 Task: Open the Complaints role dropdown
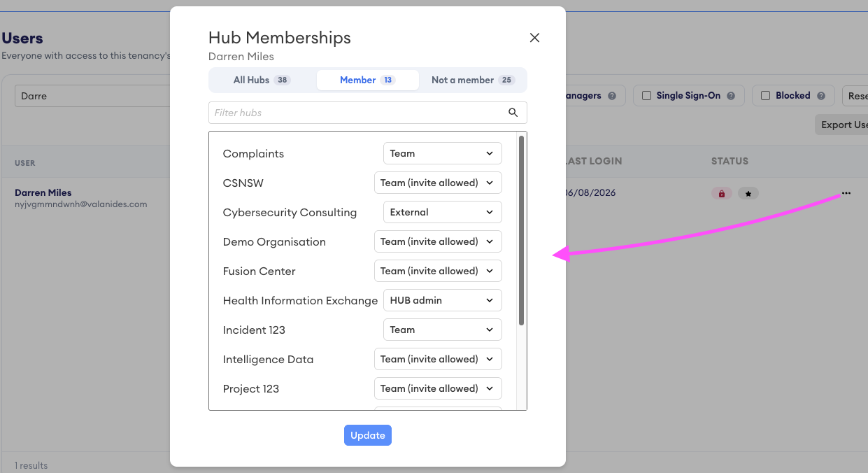[443, 153]
